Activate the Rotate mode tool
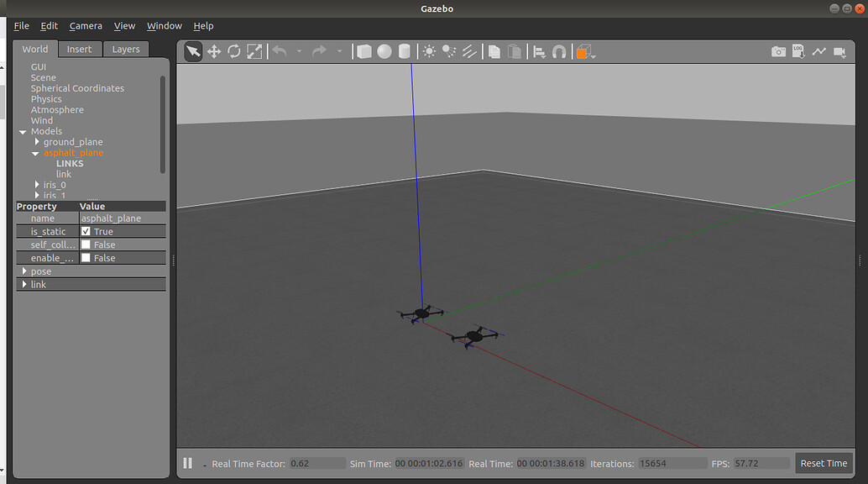 (x=234, y=50)
